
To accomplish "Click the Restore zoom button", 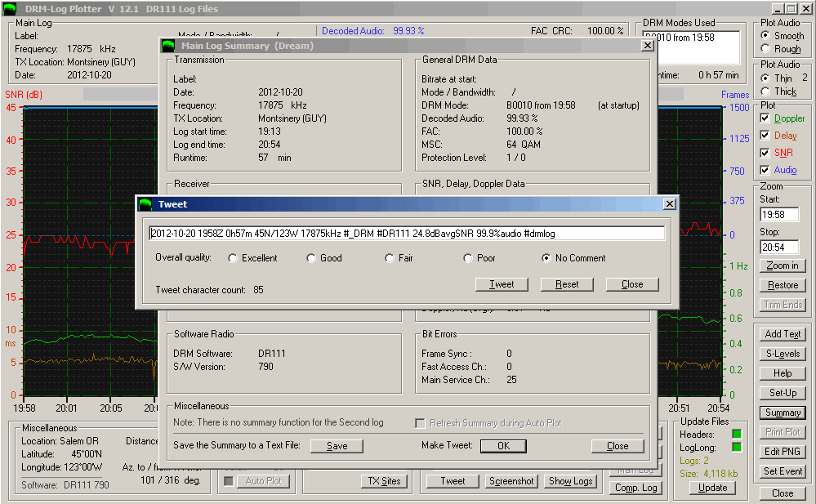I will 783,285.
